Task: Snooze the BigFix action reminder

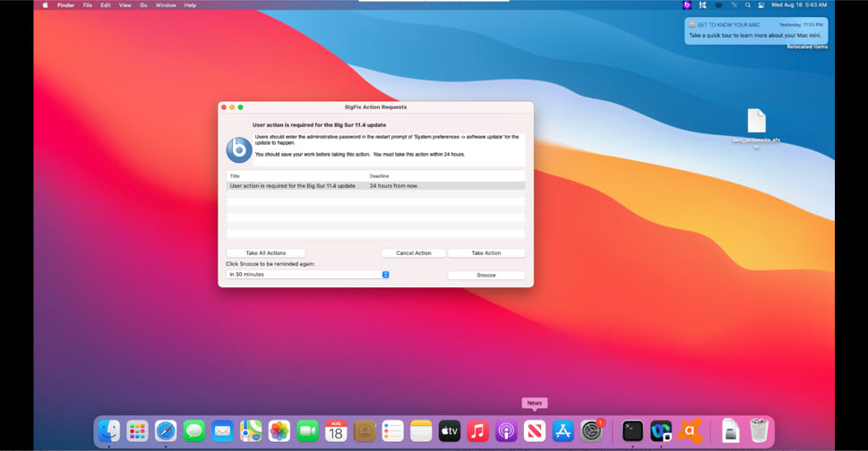Action: pos(486,275)
